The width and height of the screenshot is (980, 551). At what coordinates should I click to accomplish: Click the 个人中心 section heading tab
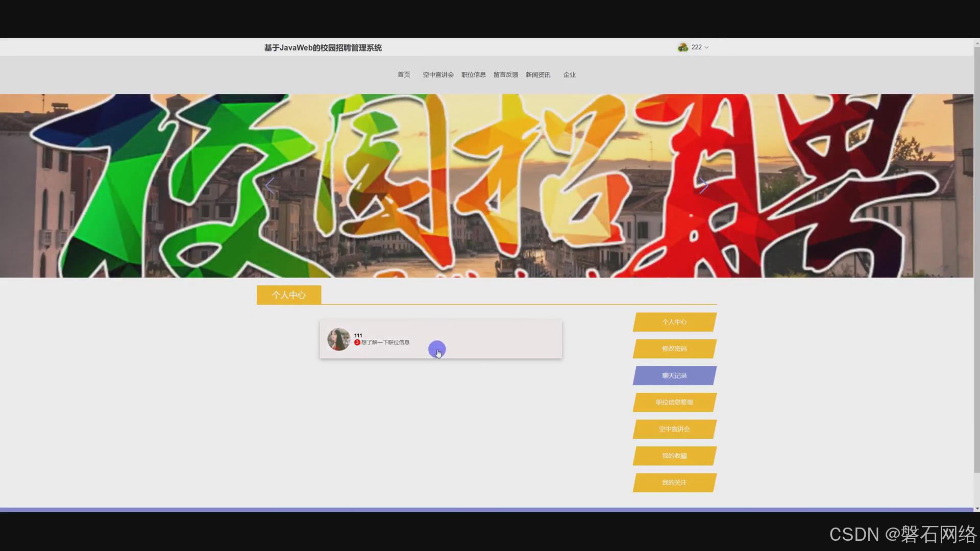[289, 295]
